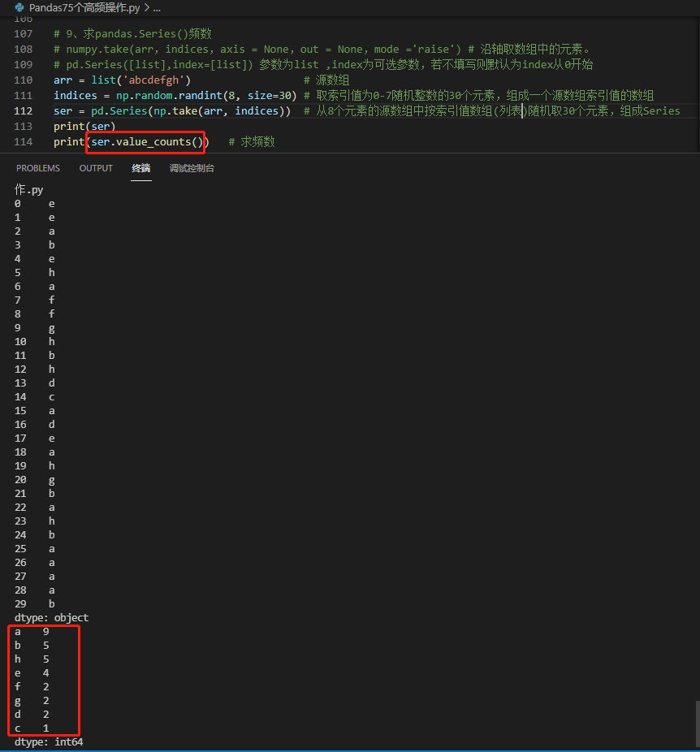
Task: Click the '作.py' terminal output line
Action: (28, 189)
